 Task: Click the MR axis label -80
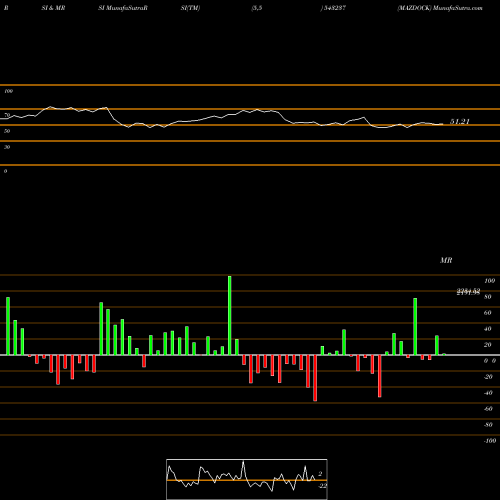488,425
